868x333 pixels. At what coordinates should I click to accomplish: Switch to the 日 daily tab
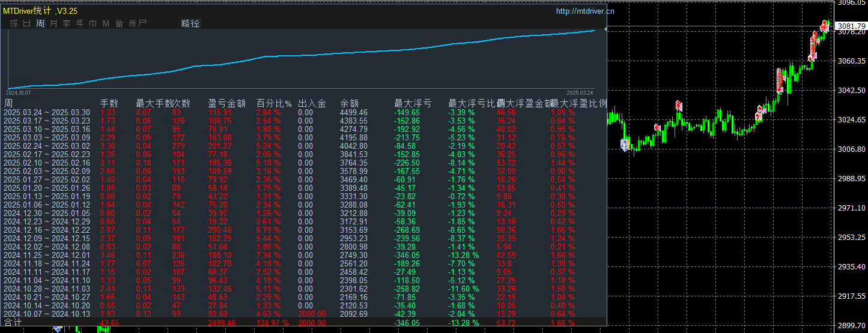[x=26, y=23]
